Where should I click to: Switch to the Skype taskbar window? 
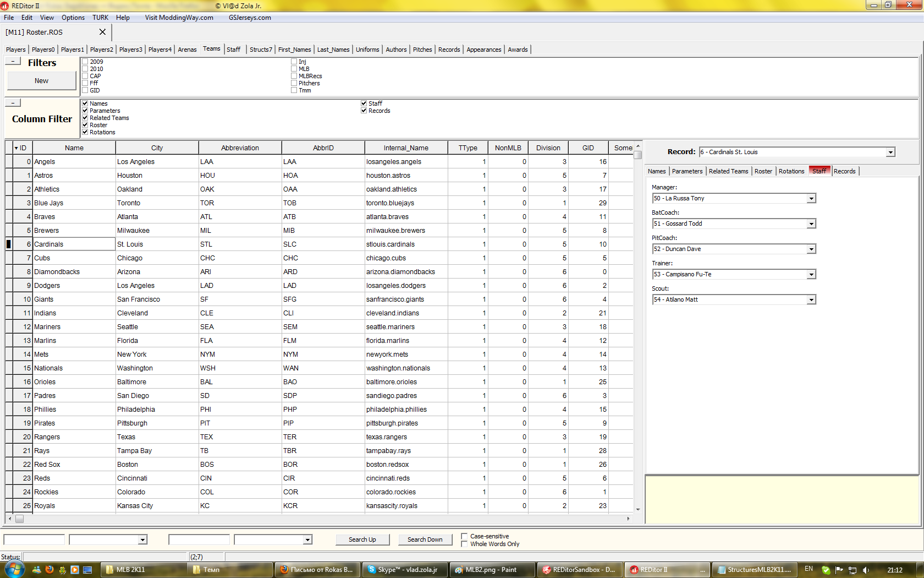point(405,570)
